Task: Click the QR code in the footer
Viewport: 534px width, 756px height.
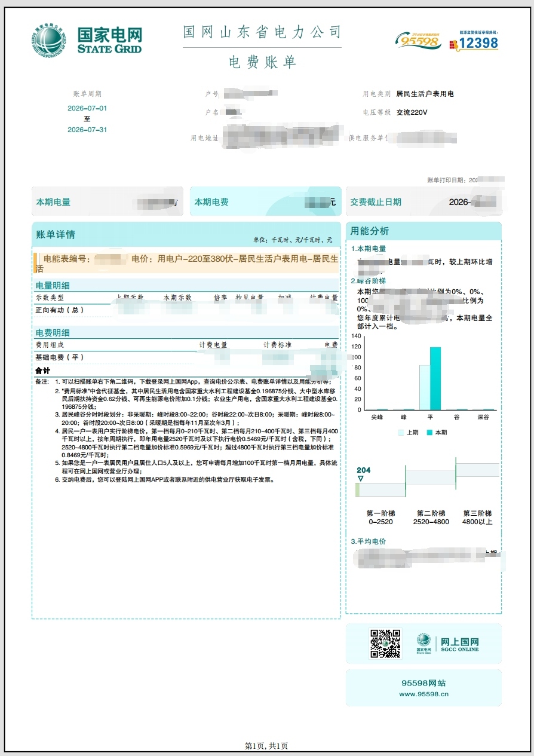Action: coord(385,643)
